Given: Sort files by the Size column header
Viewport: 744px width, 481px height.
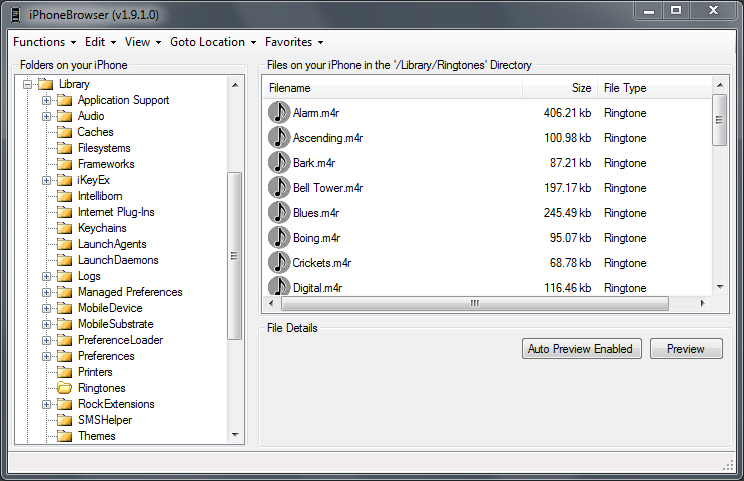Looking at the screenshot, I should pos(560,88).
